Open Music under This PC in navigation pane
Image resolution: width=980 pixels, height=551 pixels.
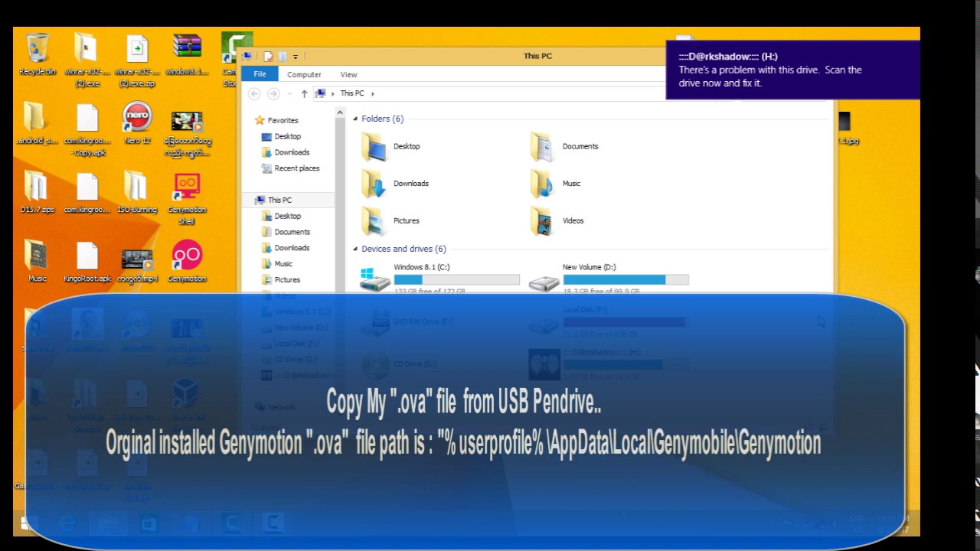point(277,264)
